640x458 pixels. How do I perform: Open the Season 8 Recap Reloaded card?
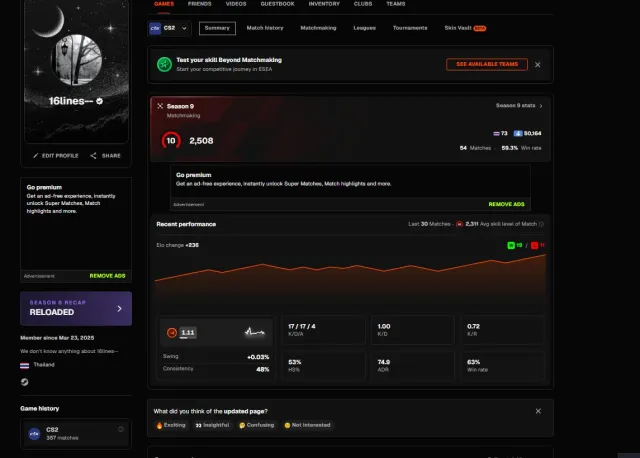pos(76,308)
